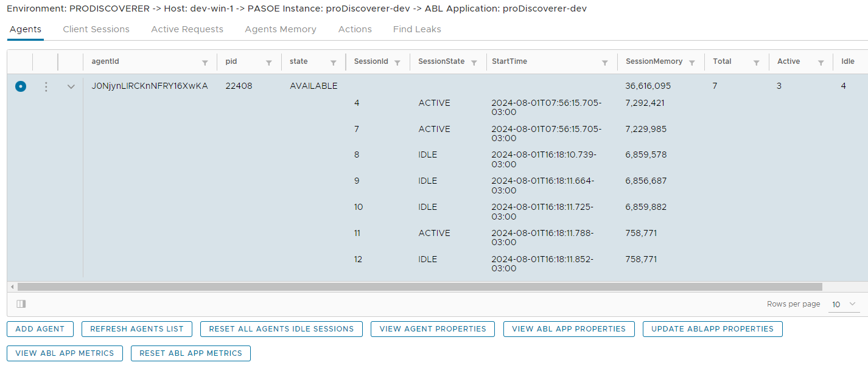
Task: Collapse the expanded agent row chevron
Action: point(70,86)
